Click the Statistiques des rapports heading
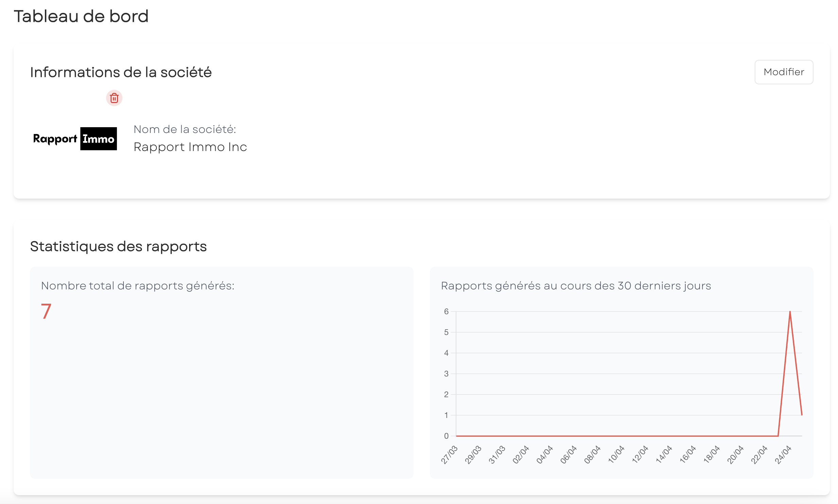This screenshot has width=838, height=504. point(118,247)
